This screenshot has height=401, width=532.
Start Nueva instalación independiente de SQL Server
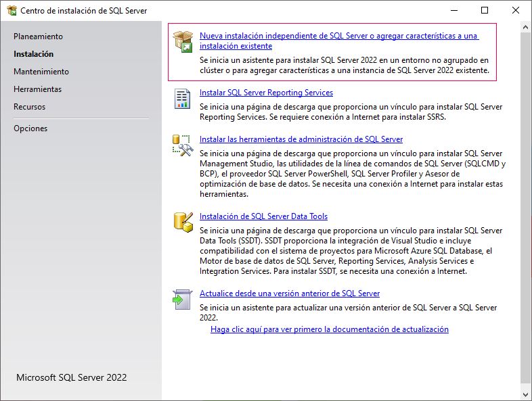(338, 36)
